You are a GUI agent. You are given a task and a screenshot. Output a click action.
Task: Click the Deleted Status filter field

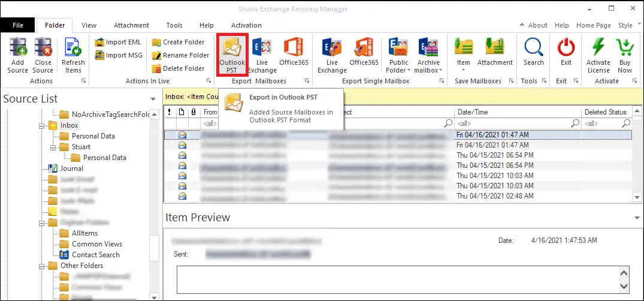click(607, 124)
